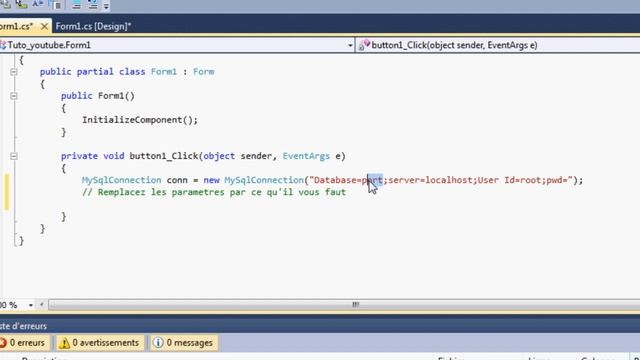Click the blue info messages icon
This screenshot has height=360, width=640.
[x=158, y=343]
